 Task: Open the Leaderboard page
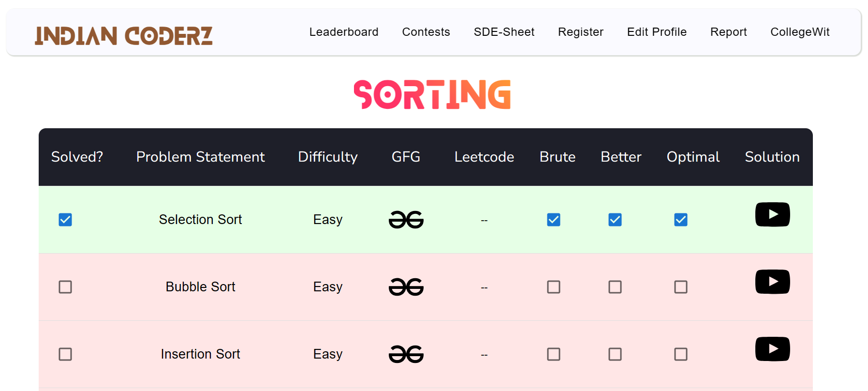pos(344,32)
